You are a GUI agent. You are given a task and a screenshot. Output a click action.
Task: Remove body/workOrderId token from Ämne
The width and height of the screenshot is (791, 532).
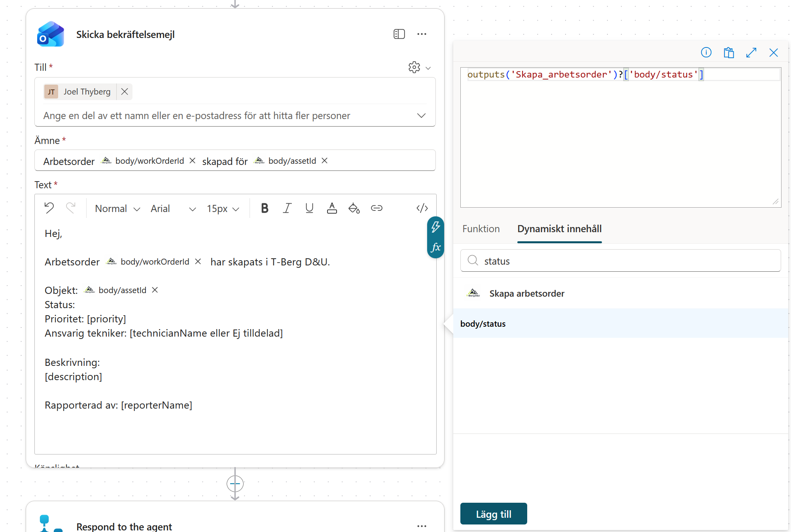(x=193, y=161)
